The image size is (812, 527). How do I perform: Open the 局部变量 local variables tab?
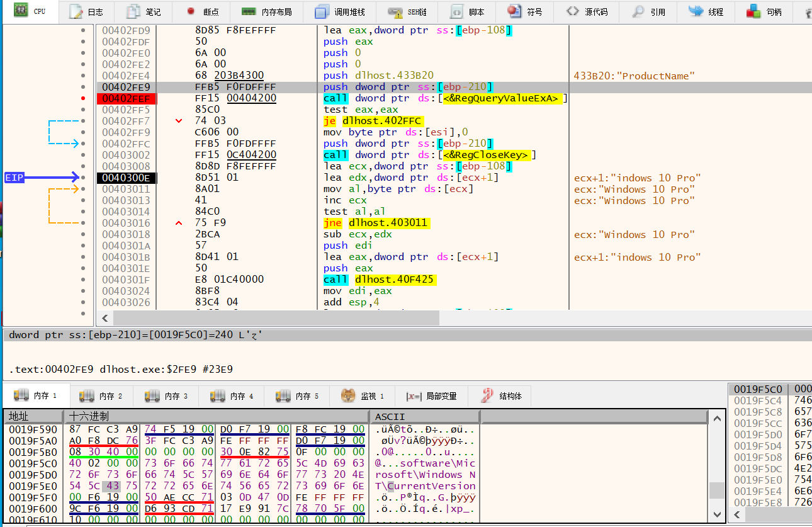tap(431, 396)
